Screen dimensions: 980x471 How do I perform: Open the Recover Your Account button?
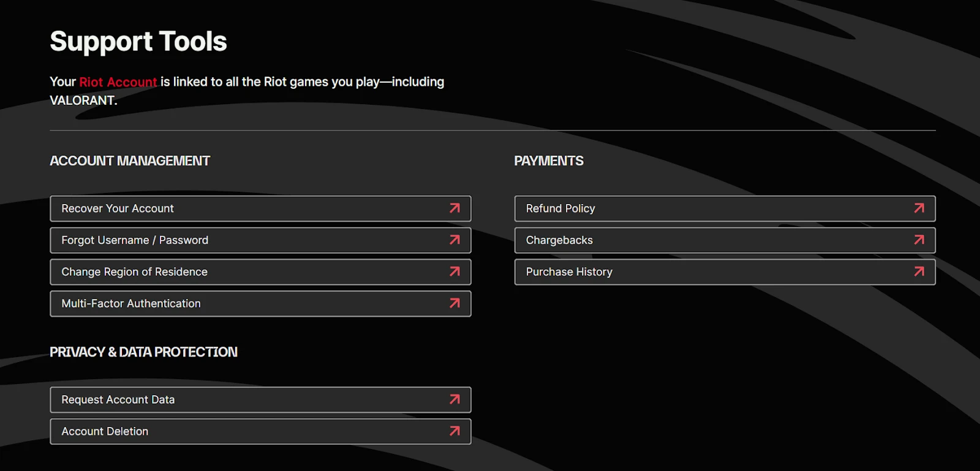pos(118,209)
